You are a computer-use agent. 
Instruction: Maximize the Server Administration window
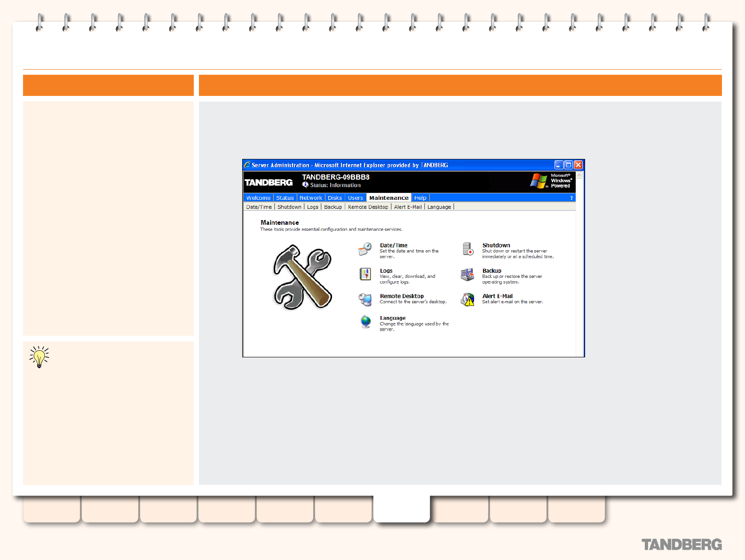click(569, 165)
